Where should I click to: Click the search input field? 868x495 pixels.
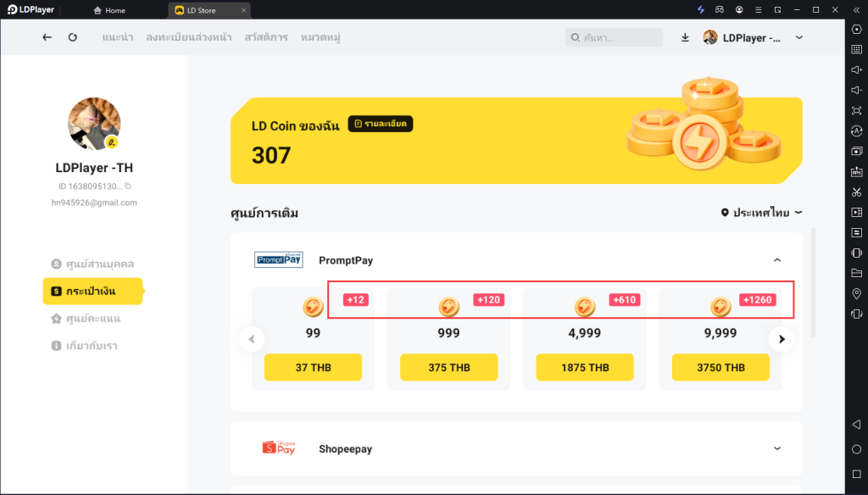point(614,37)
